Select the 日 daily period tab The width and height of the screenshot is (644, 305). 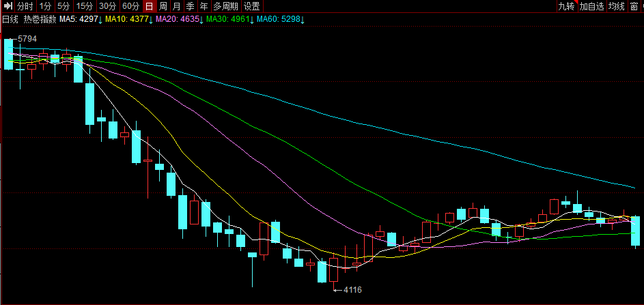click(x=150, y=5)
